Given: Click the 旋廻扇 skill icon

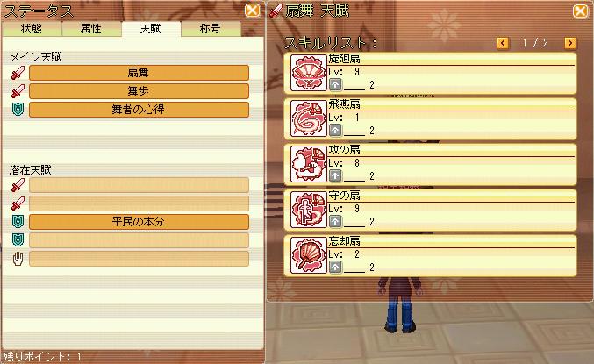Looking at the screenshot, I should click(308, 73).
